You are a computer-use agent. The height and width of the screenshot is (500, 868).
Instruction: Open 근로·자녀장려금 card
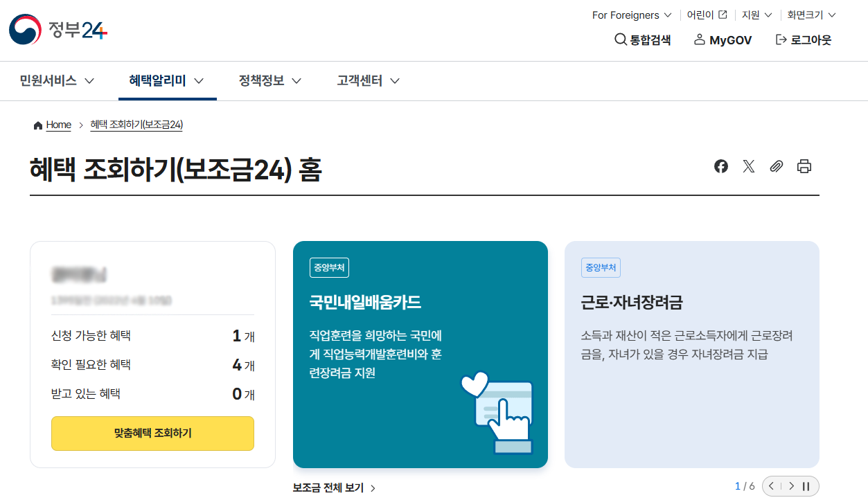pyautogui.click(x=692, y=355)
